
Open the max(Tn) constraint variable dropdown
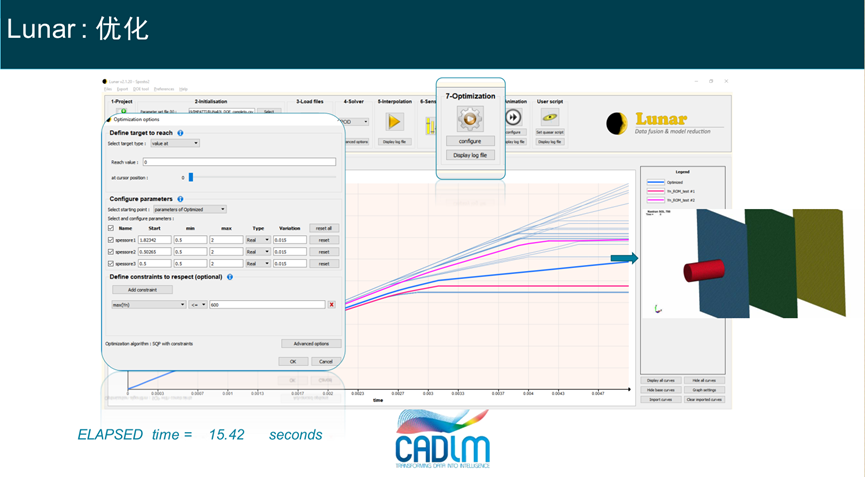pyautogui.click(x=148, y=304)
